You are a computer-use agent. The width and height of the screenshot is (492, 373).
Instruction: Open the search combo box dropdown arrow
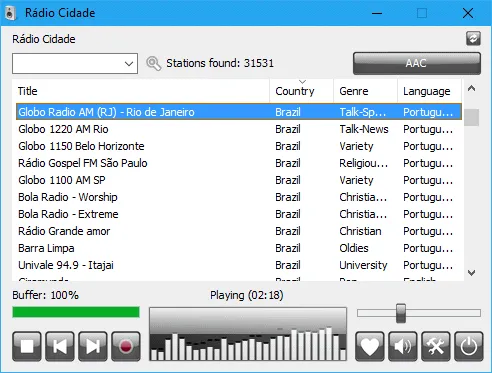tap(129, 63)
